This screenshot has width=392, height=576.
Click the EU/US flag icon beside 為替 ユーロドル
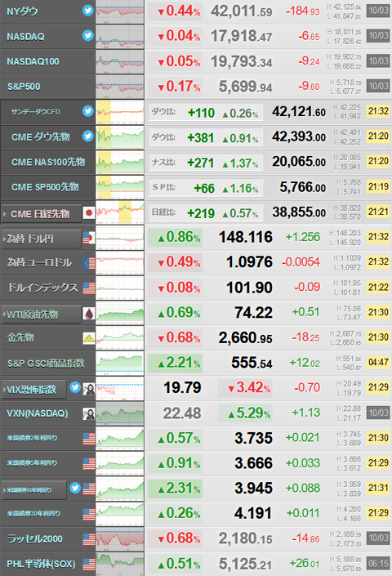pyautogui.click(x=89, y=263)
